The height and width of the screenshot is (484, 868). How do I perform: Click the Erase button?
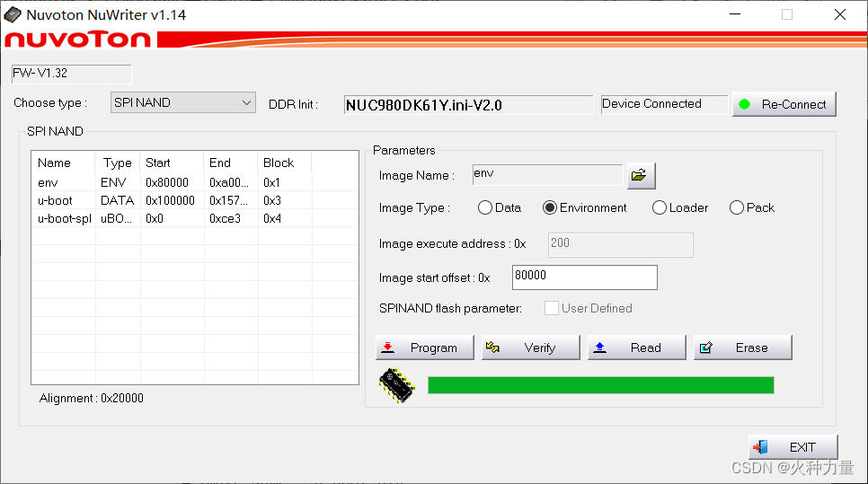click(x=743, y=348)
